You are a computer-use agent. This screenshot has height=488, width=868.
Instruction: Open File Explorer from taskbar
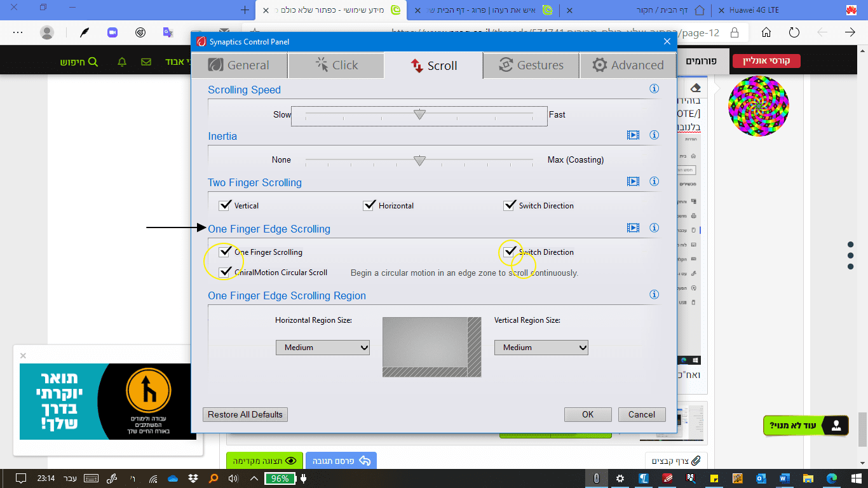click(808, 478)
